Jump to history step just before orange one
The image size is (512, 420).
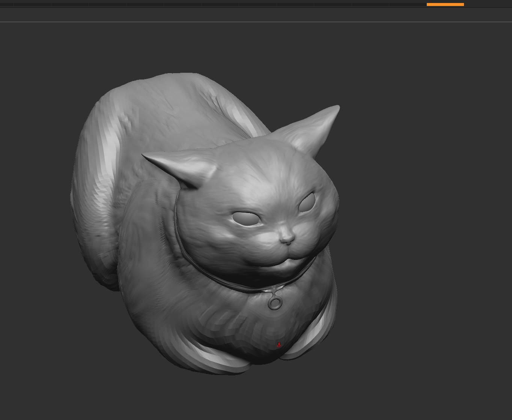coord(408,4)
